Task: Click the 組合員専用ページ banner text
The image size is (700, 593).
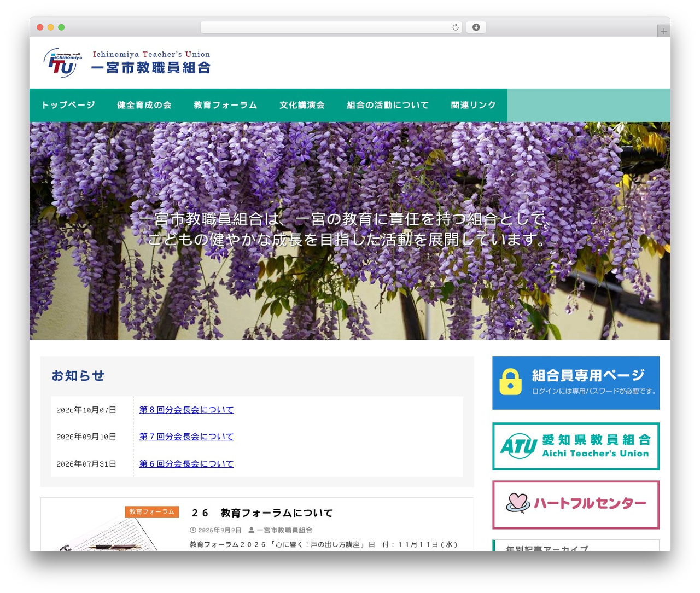Action: (x=588, y=375)
